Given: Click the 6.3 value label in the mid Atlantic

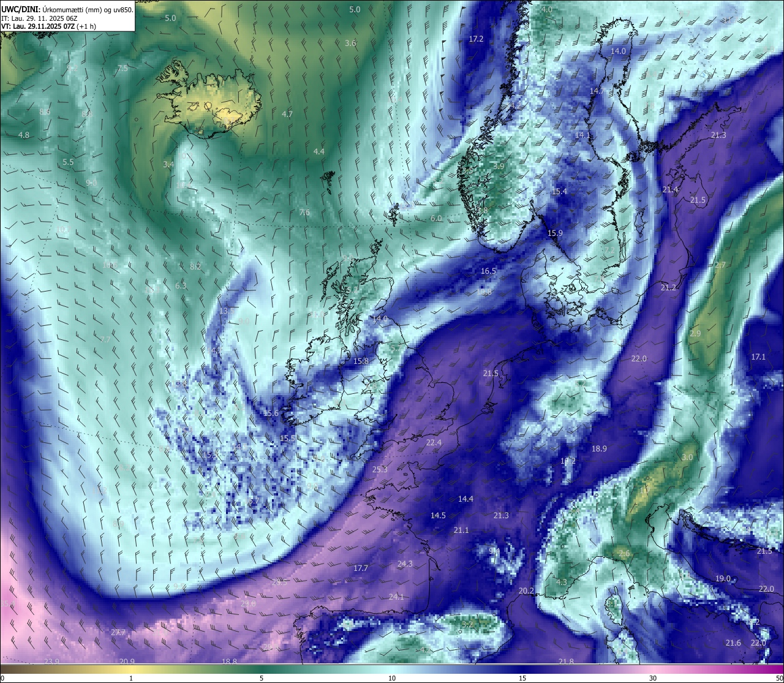Looking at the screenshot, I should pyautogui.click(x=181, y=286).
